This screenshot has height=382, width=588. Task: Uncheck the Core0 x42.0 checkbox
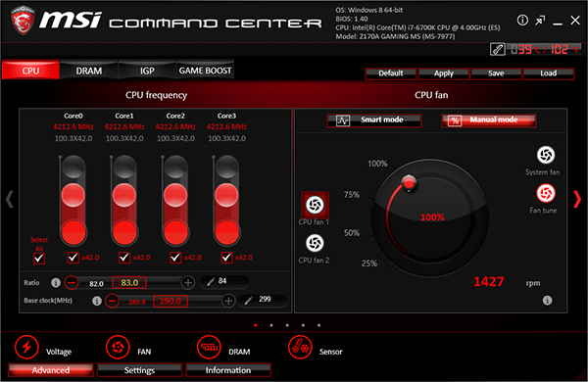pyautogui.click(x=73, y=258)
